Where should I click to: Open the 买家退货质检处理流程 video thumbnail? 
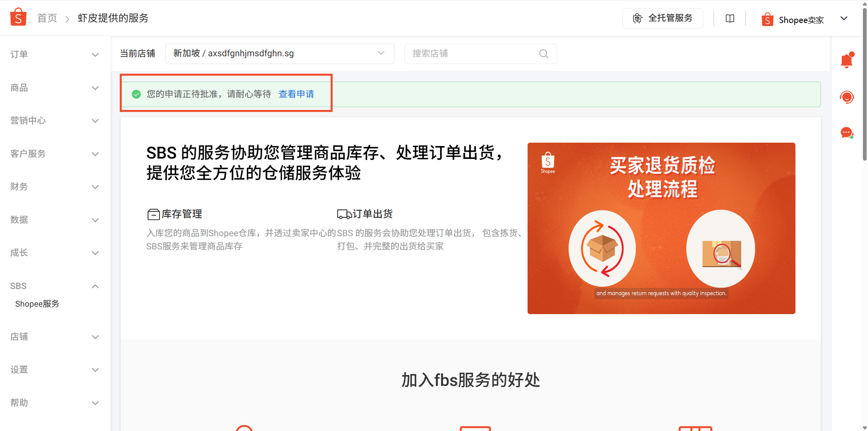(661, 228)
